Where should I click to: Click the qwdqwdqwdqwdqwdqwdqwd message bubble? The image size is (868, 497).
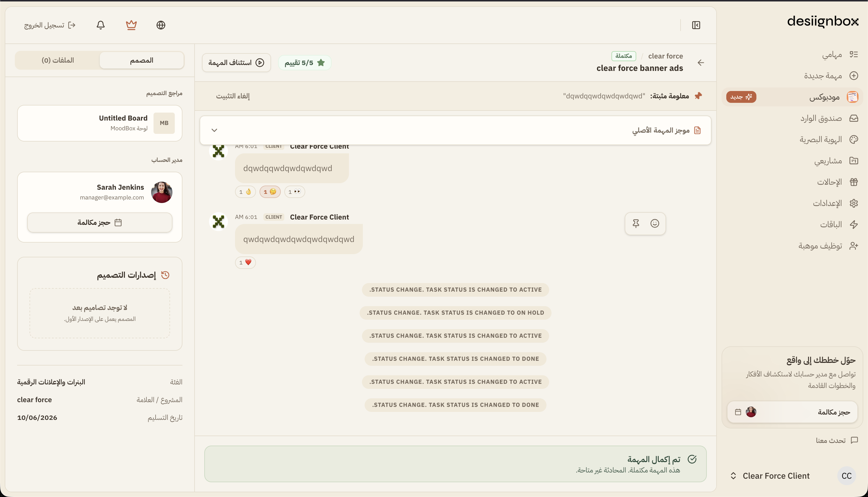[299, 239]
